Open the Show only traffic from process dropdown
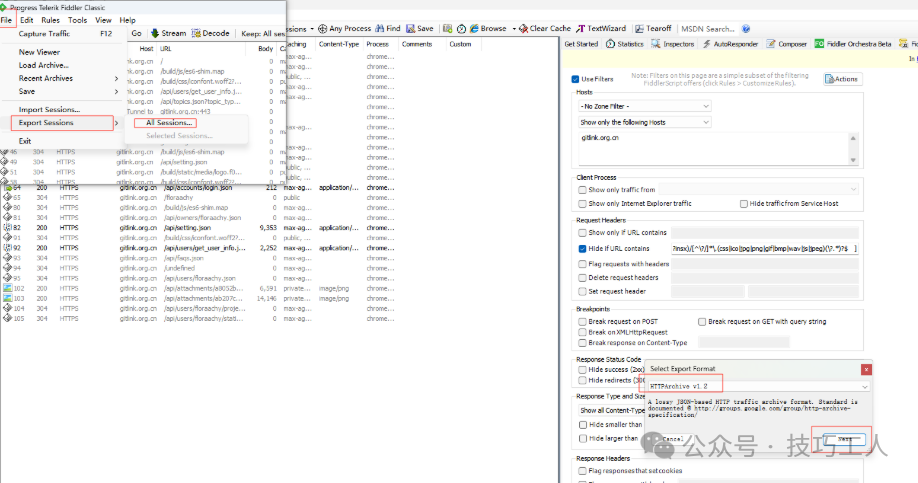This screenshot has width=918, height=483. click(x=759, y=189)
